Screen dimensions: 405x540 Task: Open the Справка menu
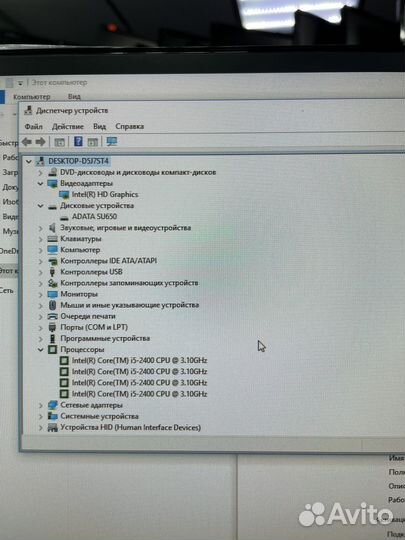[129, 126]
